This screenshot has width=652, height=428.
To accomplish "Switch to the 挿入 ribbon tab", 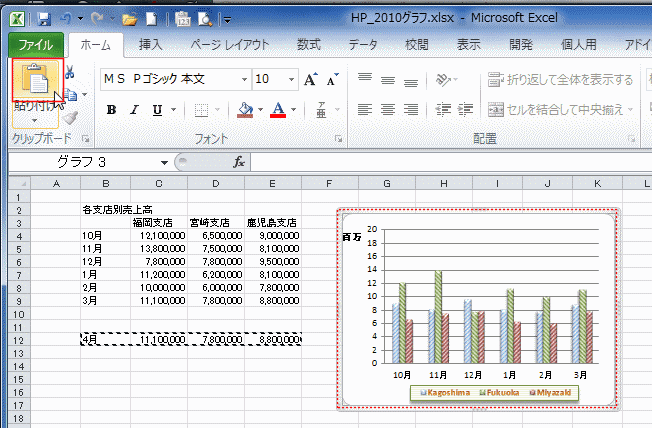I will coord(151,44).
